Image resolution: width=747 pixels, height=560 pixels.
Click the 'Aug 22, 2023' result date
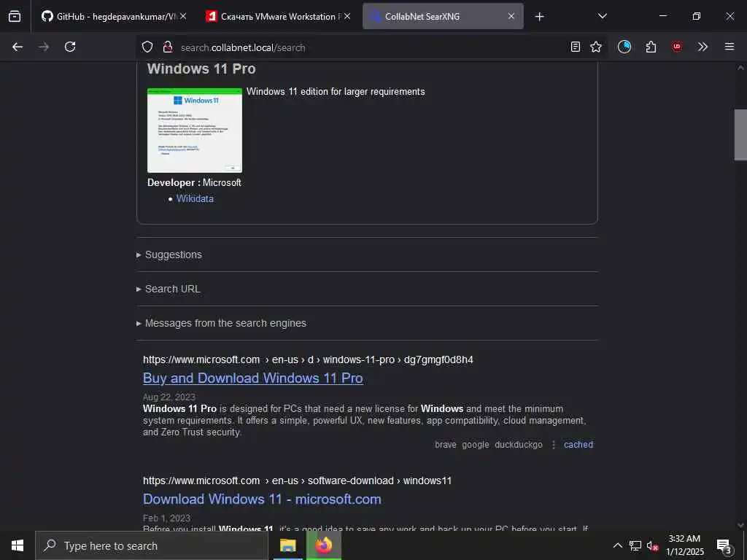[x=169, y=397]
